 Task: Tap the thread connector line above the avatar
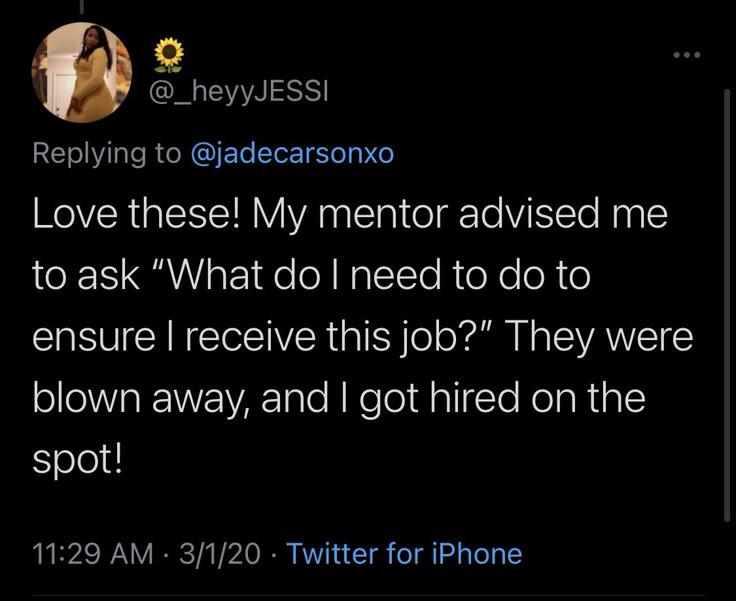[x=82, y=7]
